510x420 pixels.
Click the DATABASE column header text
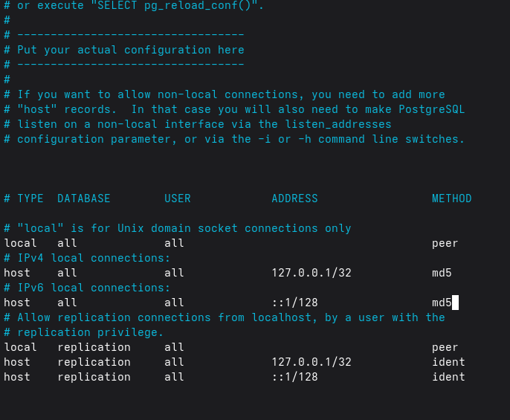[x=83, y=198]
